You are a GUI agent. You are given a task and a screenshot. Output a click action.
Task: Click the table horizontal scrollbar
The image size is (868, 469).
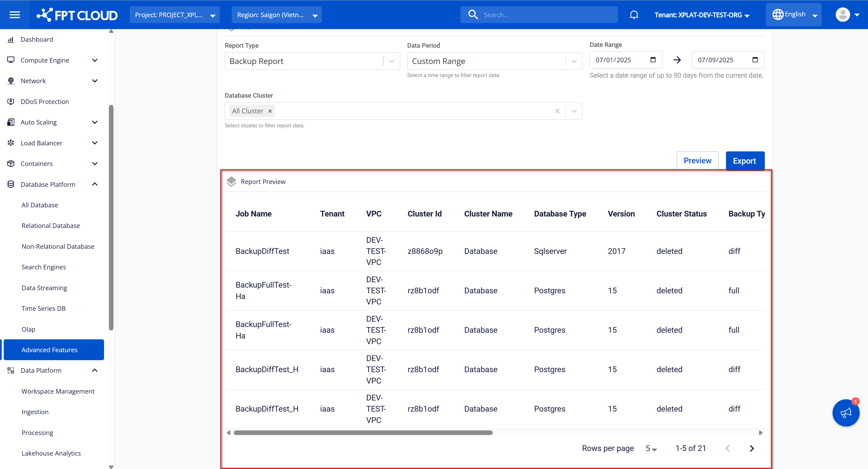point(363,433)
